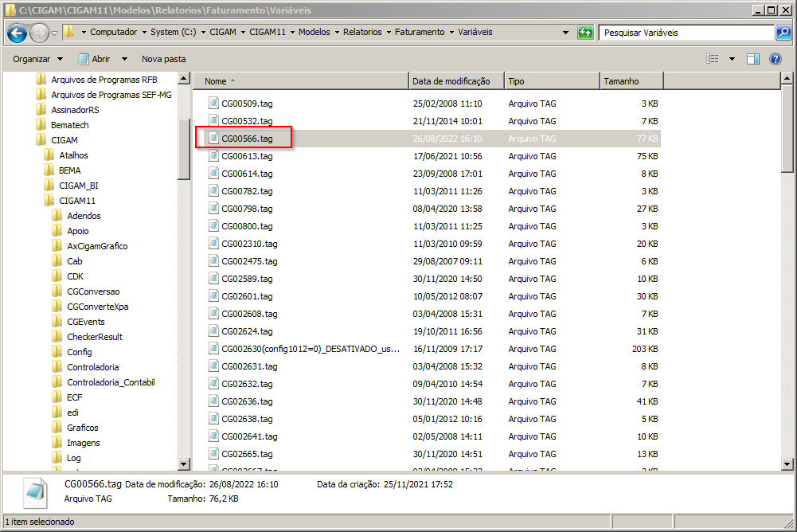The image size is (797, 532).
Task: Open the Organizar menu
Action: pyautogui.click(x=37, y=59)
